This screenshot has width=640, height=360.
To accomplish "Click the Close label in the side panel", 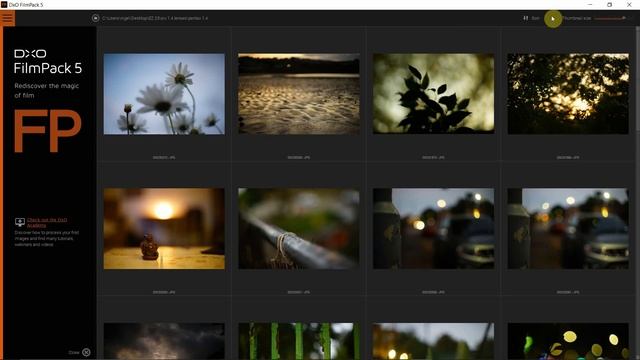I will point(74,352).
